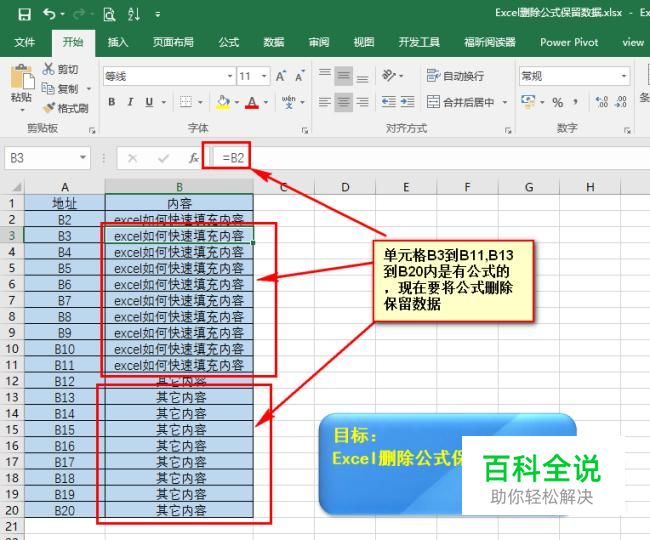Apply the red font color A

click(x=252, y=102)
